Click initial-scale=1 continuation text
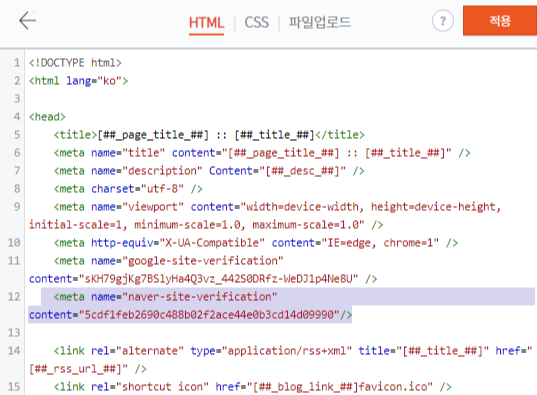 [x=206, y=225]
